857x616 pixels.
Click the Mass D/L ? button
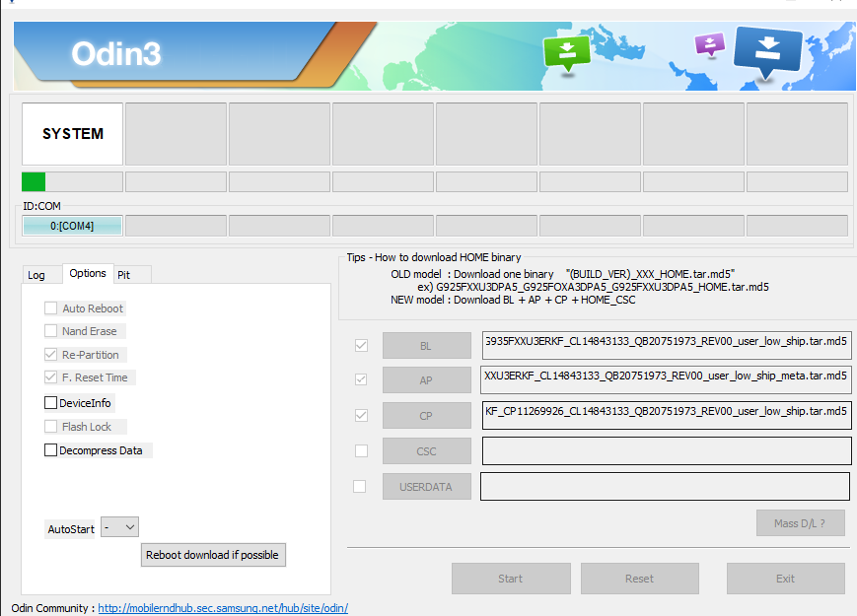point(800,523)
